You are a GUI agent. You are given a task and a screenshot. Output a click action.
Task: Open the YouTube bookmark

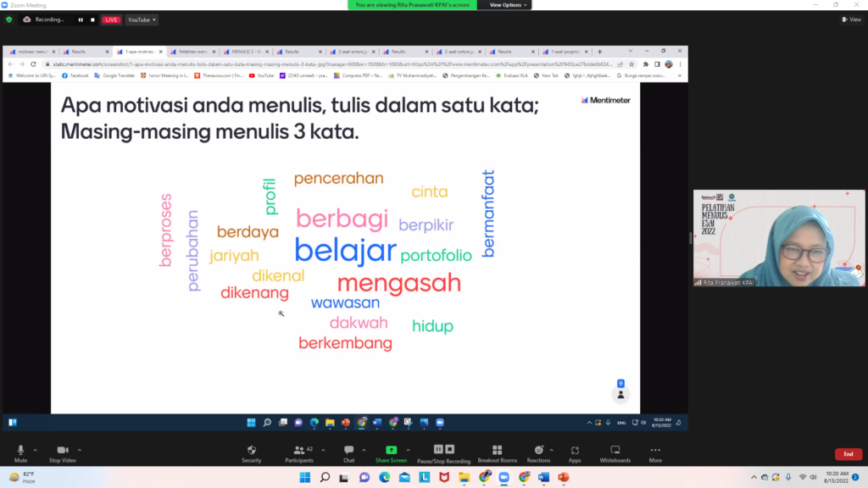coord(261,75)
